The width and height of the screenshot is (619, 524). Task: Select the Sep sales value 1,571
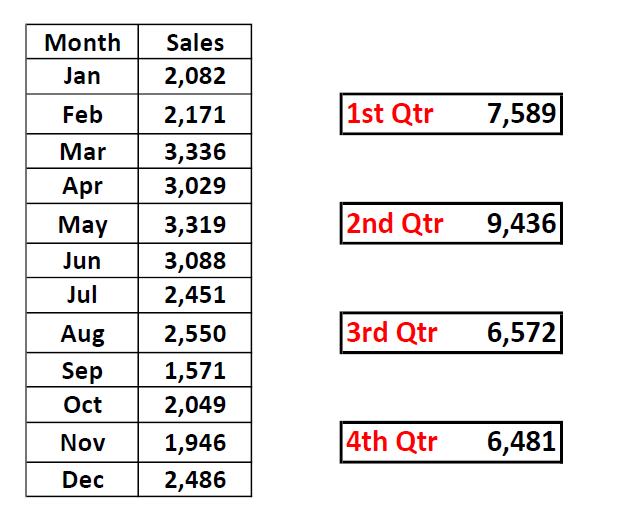[x=195, y=370]
